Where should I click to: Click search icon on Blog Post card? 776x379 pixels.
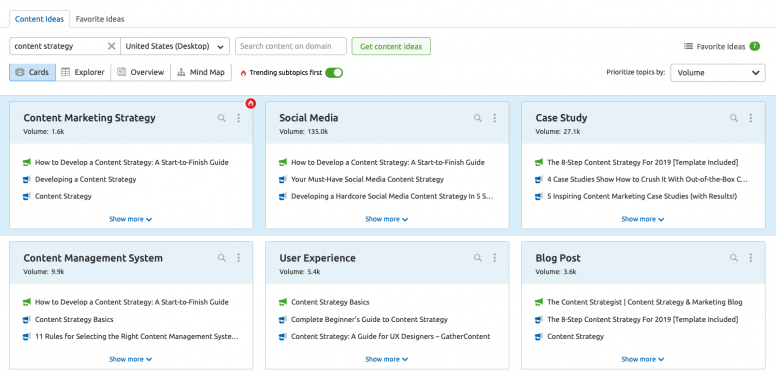[x=734, y=258]
